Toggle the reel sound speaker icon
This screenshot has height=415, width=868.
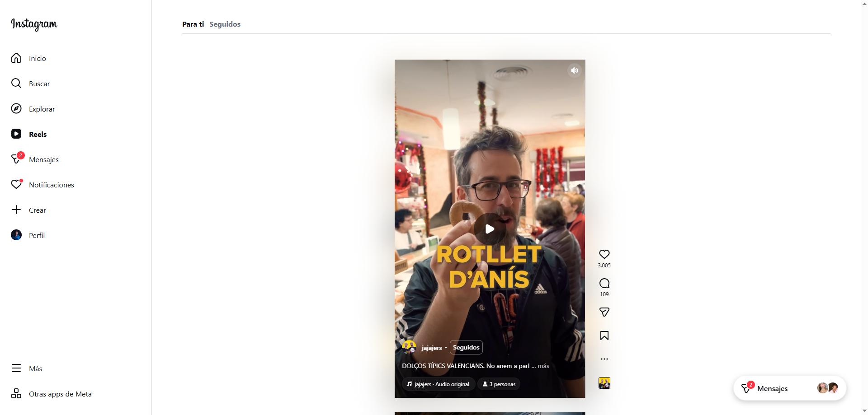point(574,70)
